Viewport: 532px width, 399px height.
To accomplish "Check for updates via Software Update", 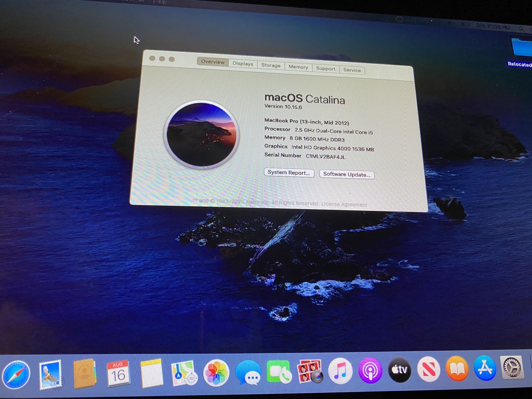I will [x=347, y=175].
